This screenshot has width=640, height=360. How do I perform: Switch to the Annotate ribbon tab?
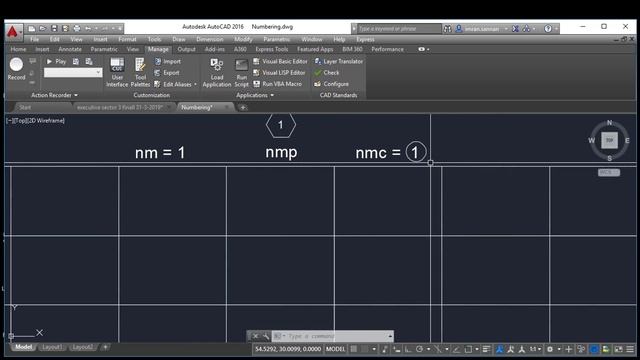pos(70,49)
